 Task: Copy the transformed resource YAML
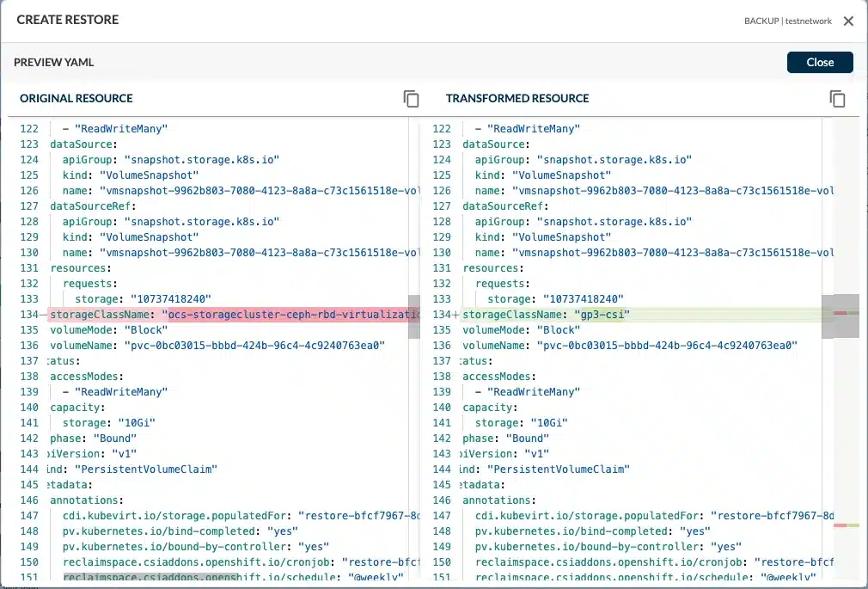pos(837,99)
